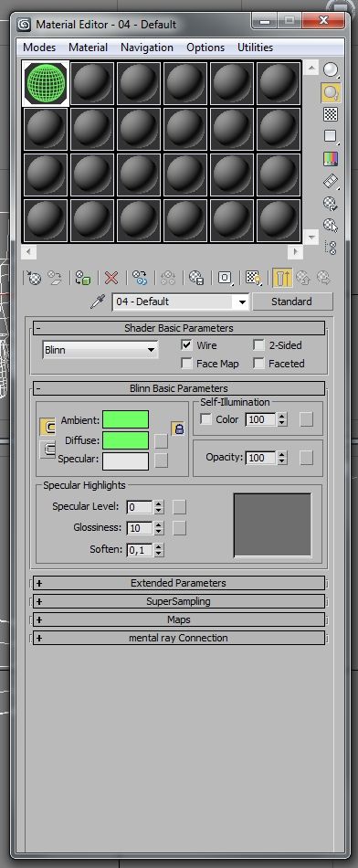The height and width of the screenshot is (868, 358).
Task: Open the Material menu
Action: point(88,48)
